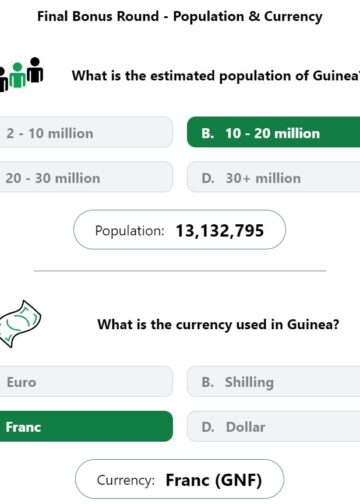Click the green person figure icon
360x504 pixels.
coord(17,75)
